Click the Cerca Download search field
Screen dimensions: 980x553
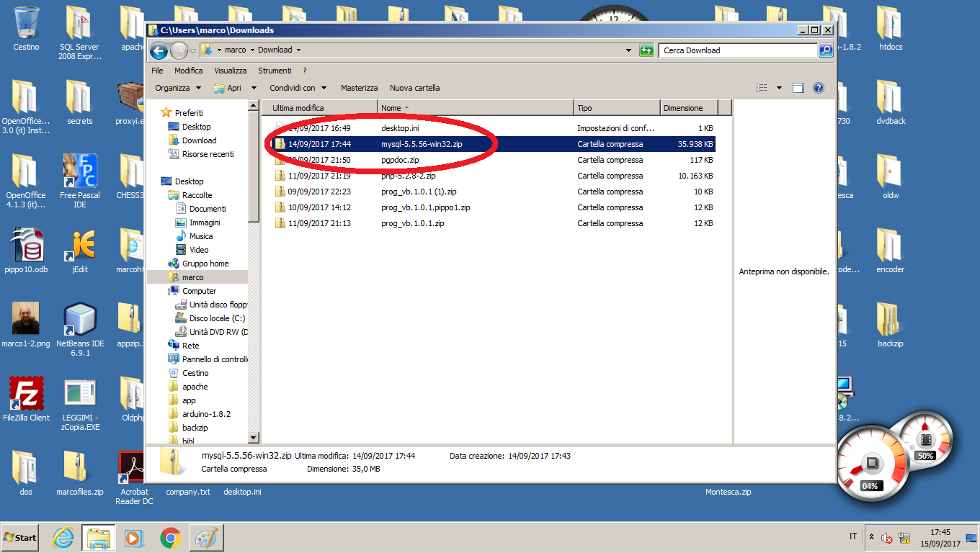point(737,50)
